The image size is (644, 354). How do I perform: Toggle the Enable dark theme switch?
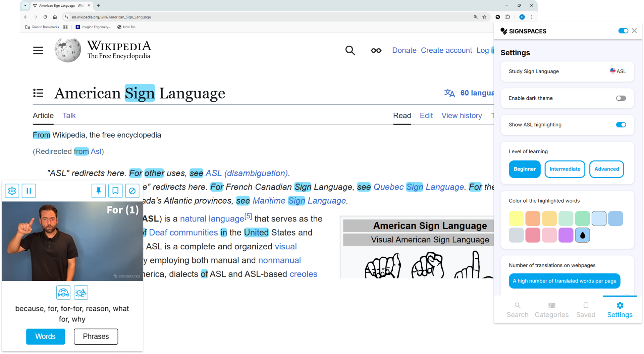tap(621, 98)
